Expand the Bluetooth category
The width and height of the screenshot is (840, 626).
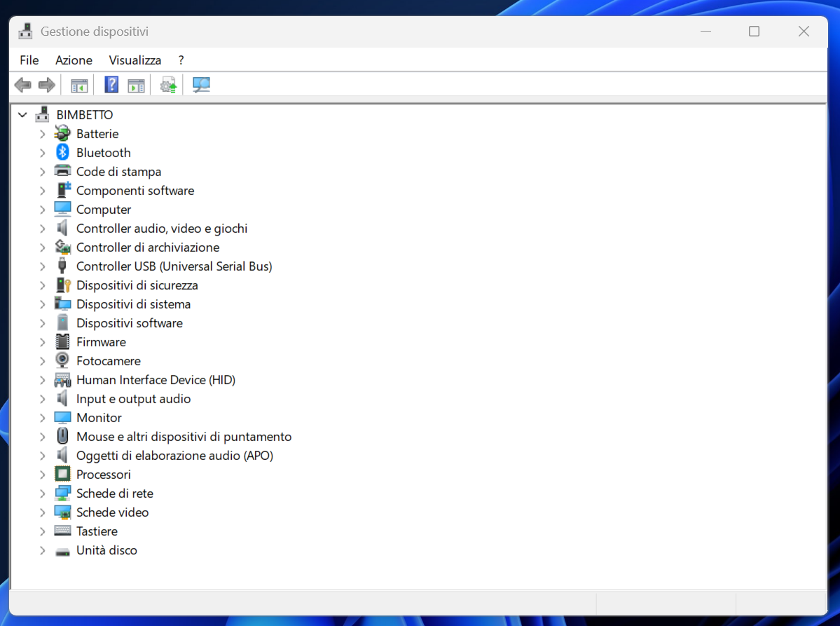point(42,153)
